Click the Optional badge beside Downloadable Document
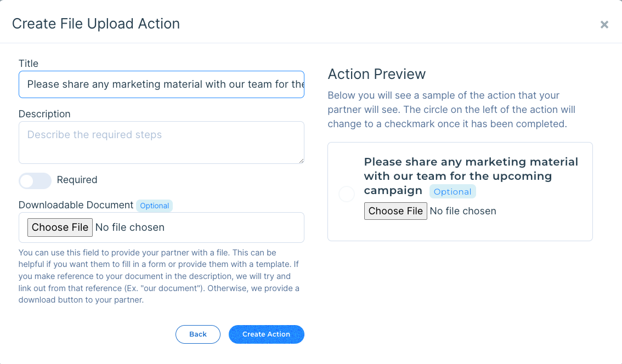Screen dimensions: 622x364 pyautogui.click(x=154, y=206)
